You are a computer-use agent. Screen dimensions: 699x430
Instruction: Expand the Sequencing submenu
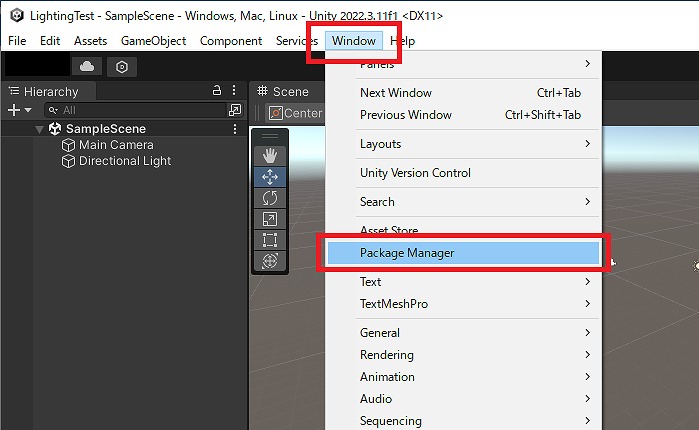(x=464, y=421)
